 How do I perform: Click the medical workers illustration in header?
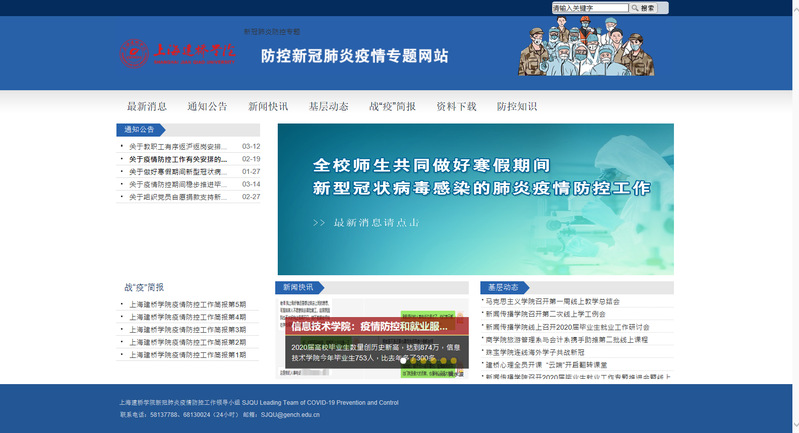[586, 47]
